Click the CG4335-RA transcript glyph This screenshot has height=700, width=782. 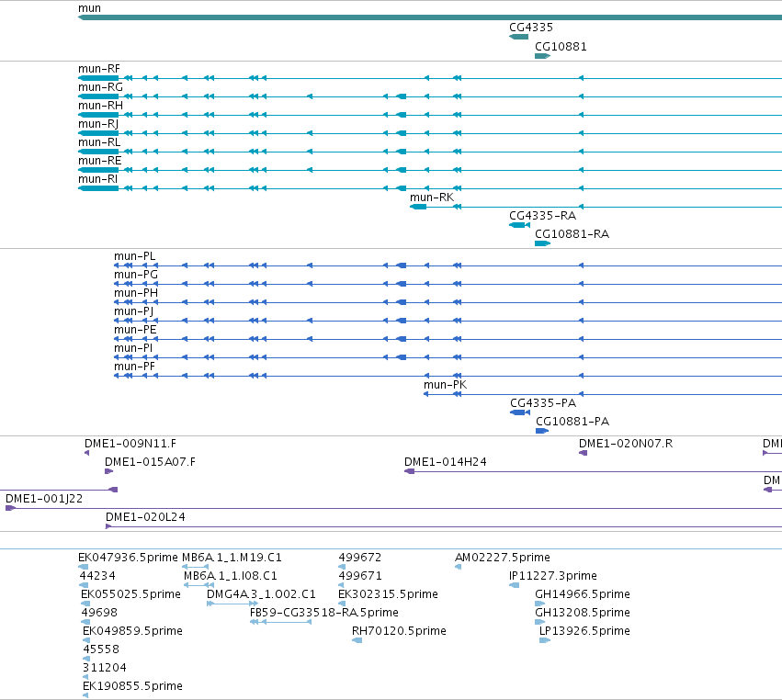click(520, 225)
